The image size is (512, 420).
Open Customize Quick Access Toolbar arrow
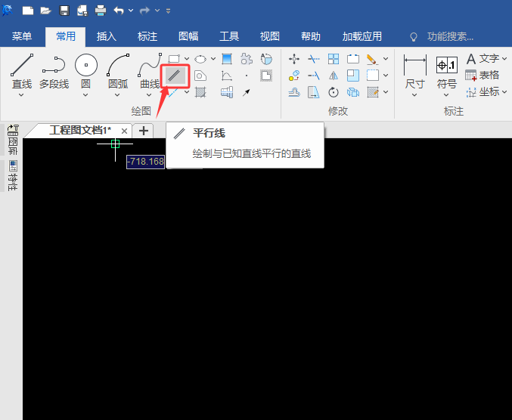click(168, 11)
